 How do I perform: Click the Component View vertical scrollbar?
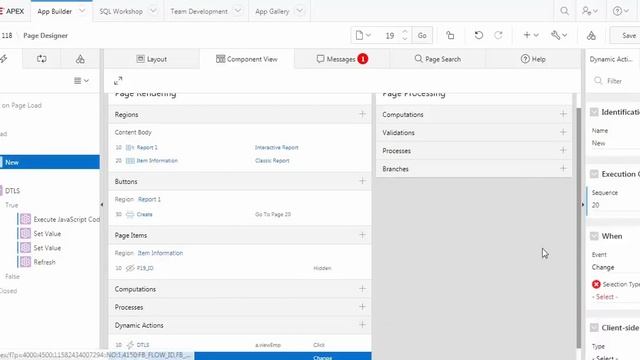pyautogui.click(x=578, y=228)
